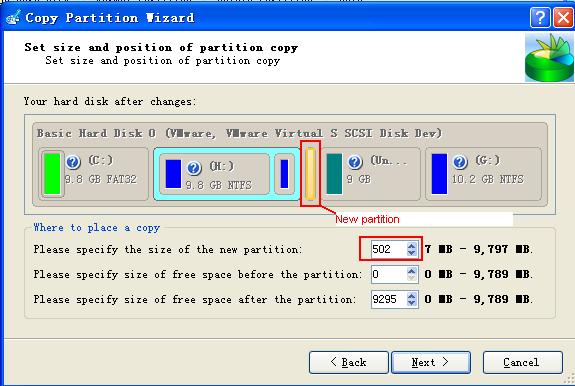Image resolution: width=575 pixels, height=386 pixels.
Task: Click the Help button in title bar
Action: (x=540, y=17)
